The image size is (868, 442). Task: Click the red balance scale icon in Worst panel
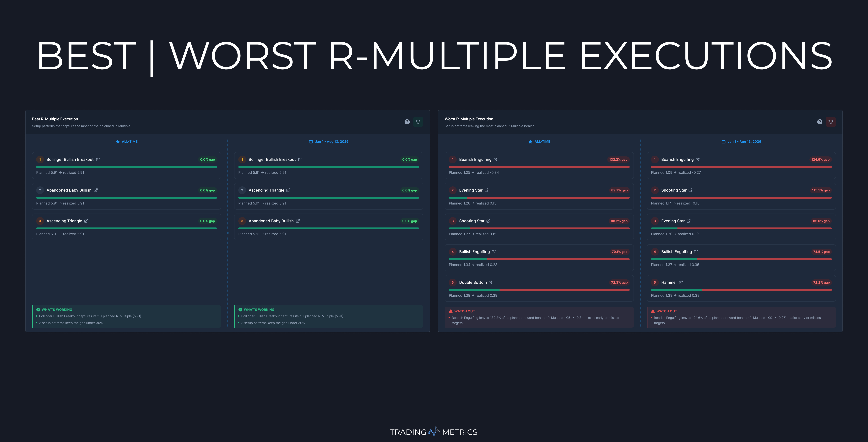[x=831, y=122]
